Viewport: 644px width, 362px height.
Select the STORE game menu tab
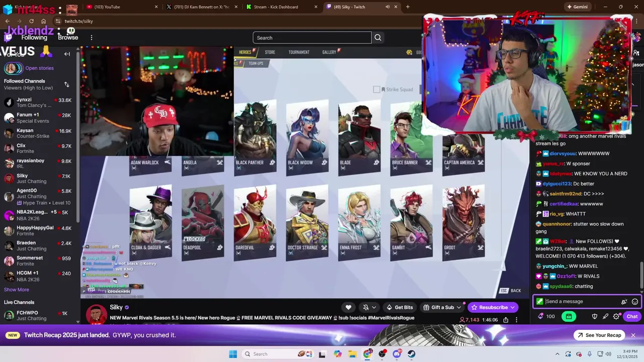(x=270, y=52)
